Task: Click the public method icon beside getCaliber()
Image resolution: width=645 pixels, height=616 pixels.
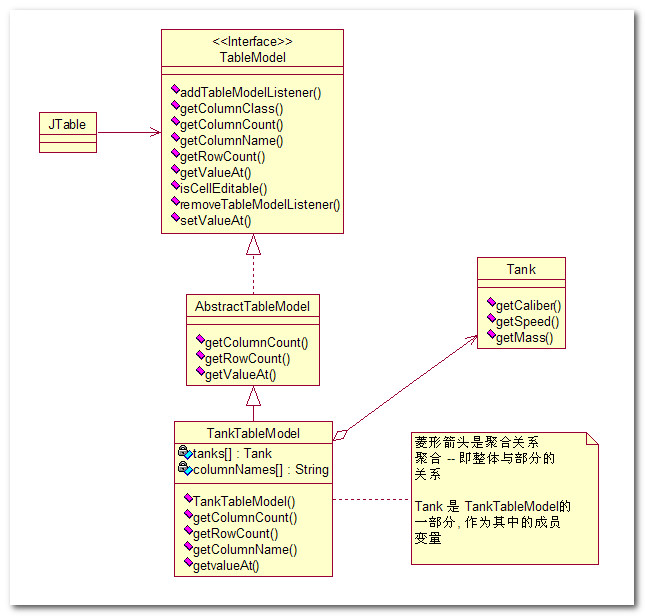Action: point(491,302)
